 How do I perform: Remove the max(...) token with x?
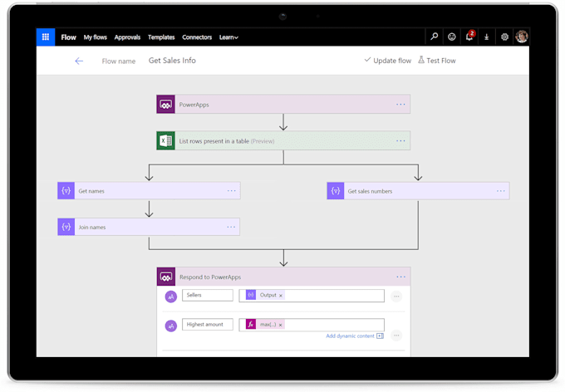point(280,325)
